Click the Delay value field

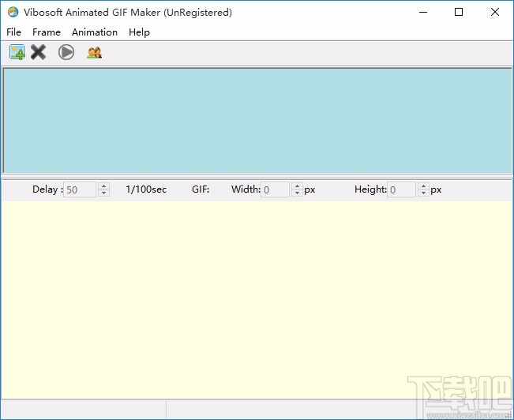(80, 189)
